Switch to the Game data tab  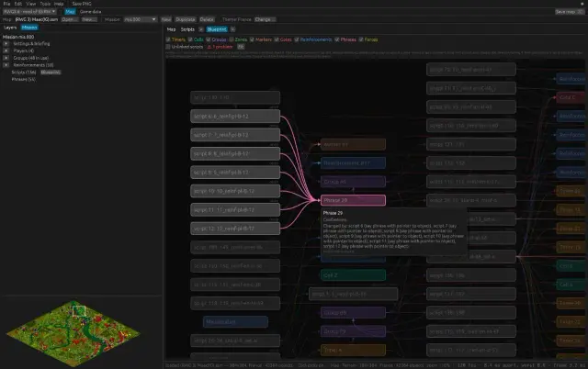coord(90,12)
